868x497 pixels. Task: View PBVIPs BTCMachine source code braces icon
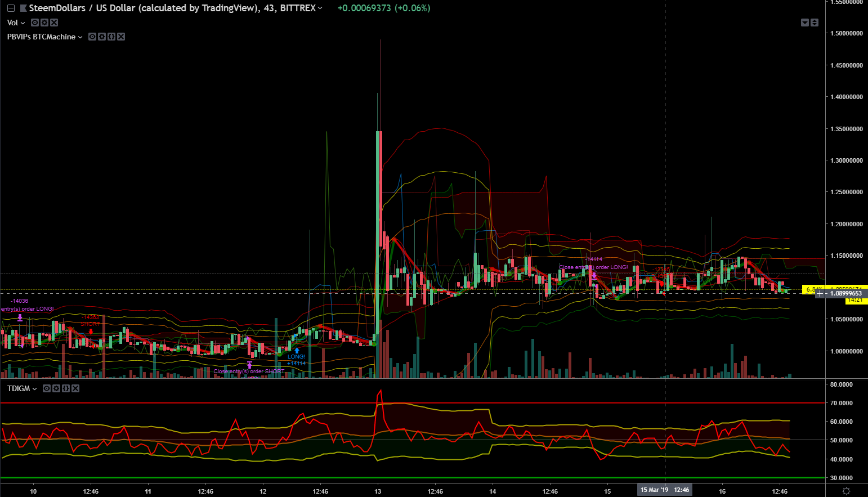(111, 37)
